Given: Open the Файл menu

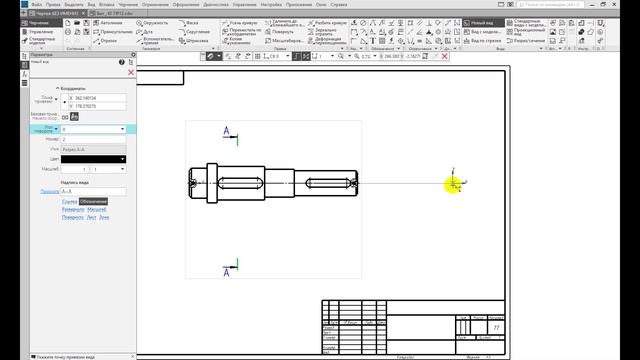Looking at the screenshot, I should 36,4.
